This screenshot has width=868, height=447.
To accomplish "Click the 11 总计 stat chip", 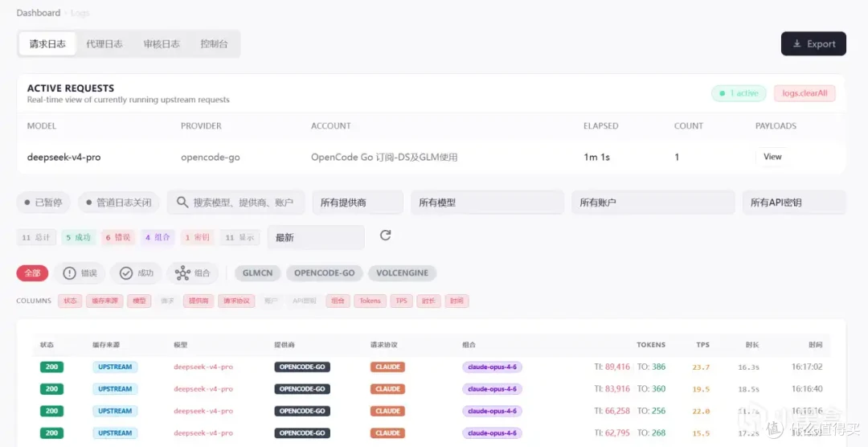I will tap(36, 238).
